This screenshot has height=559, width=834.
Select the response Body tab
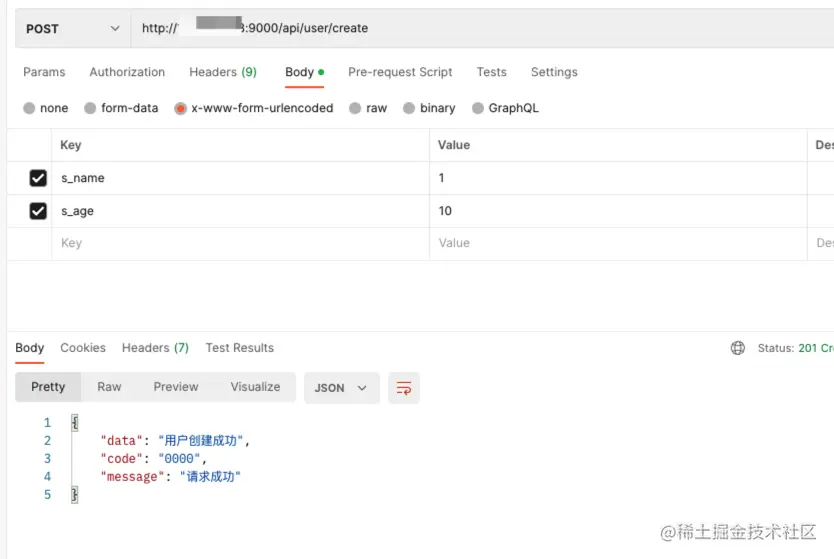tap(29, 348)
